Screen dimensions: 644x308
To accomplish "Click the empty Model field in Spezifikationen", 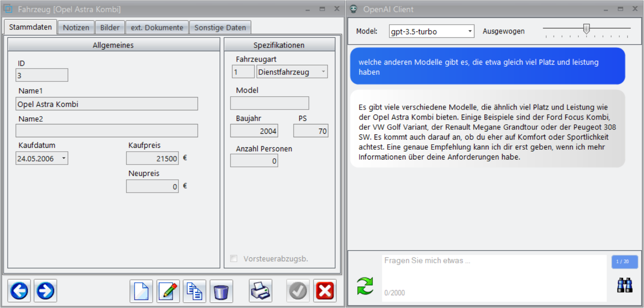I will 269,103.
